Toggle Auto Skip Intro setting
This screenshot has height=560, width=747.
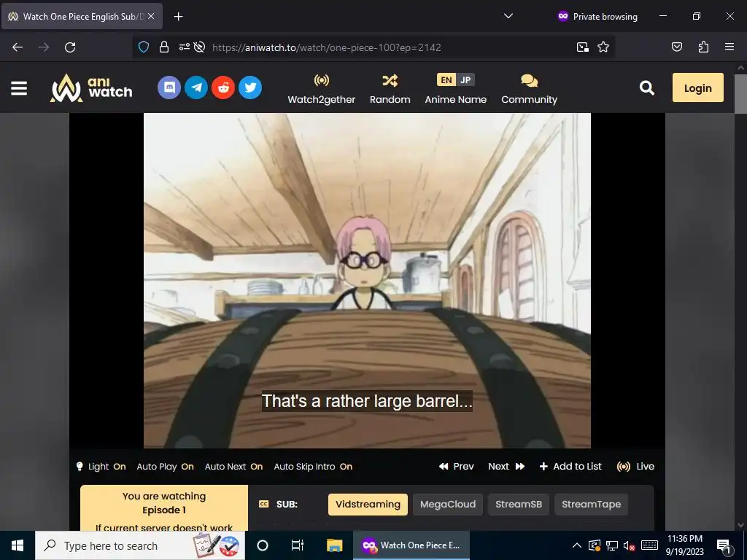coord(313,467)
